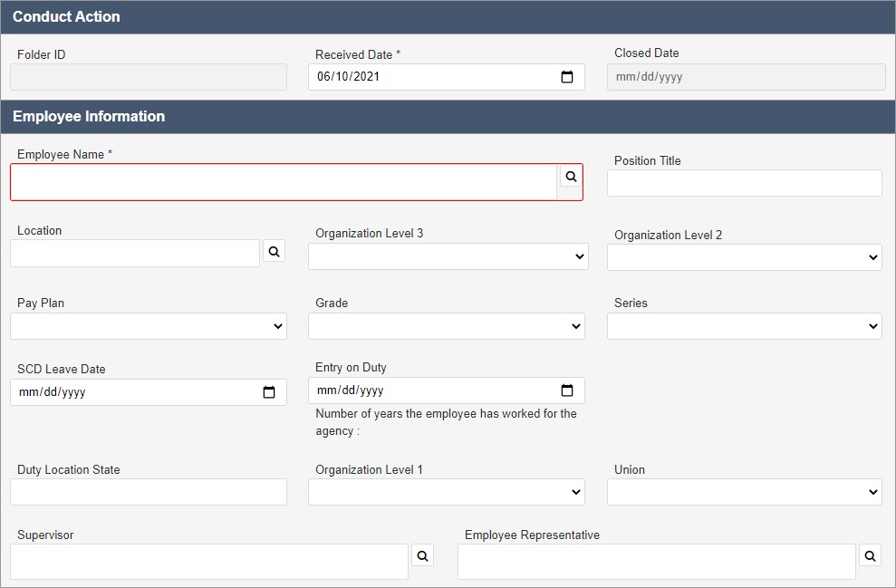Screen dimensions: 896x588
Task: Click the Closed Date field
Action: (747, 77)
